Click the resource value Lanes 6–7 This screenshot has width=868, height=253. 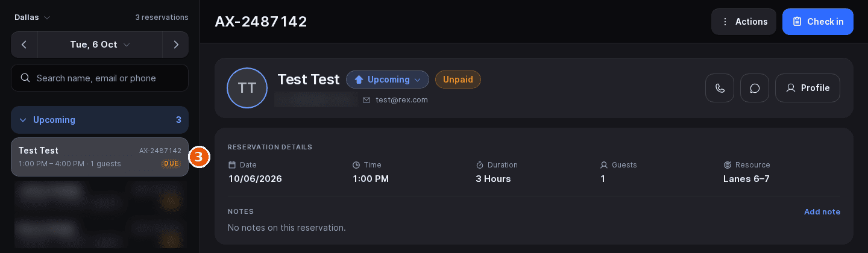point(746,179)
